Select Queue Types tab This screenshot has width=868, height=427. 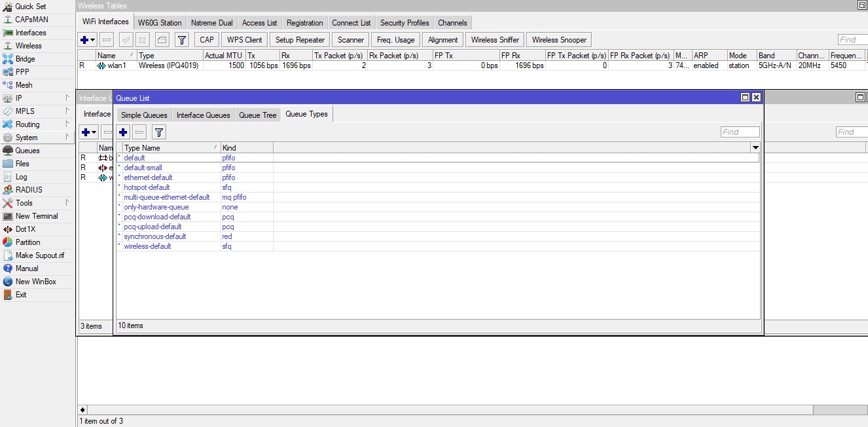tap(306, 114)
